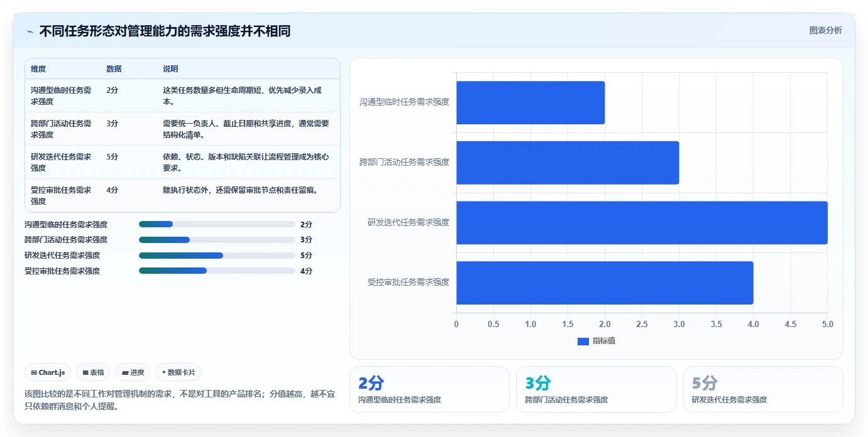Screen dimensions: 868x437
Task: Click the title 不同任务形态对管理能力的需求强度并不相同
Action: click(x=165, y=31)
